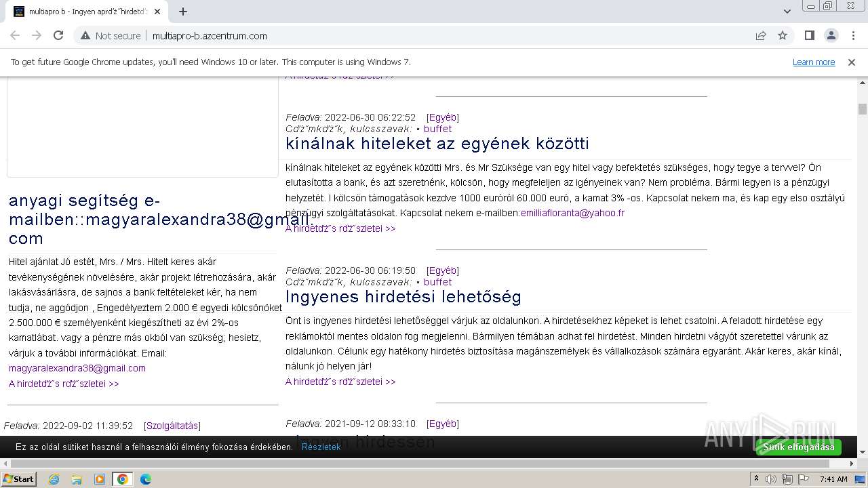Screen dimensions: 868x488
Task: Dismiss the Chrome update notification bar
Action: tap(852, 62)
